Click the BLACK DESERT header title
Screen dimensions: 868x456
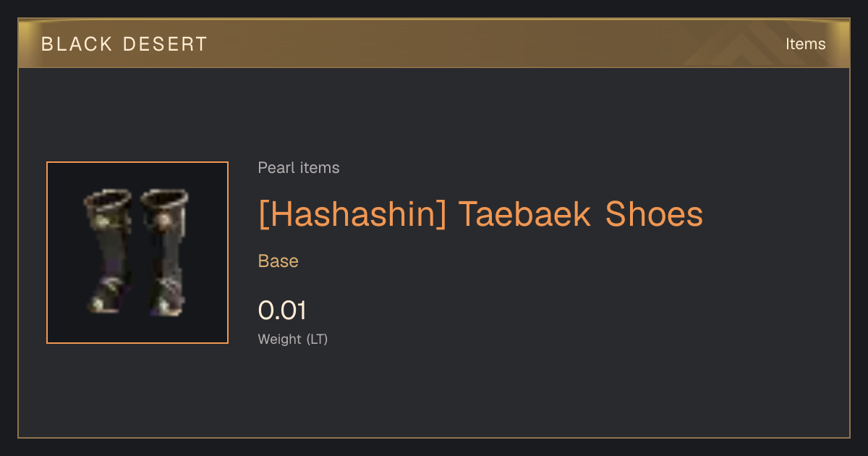[124, 44]
